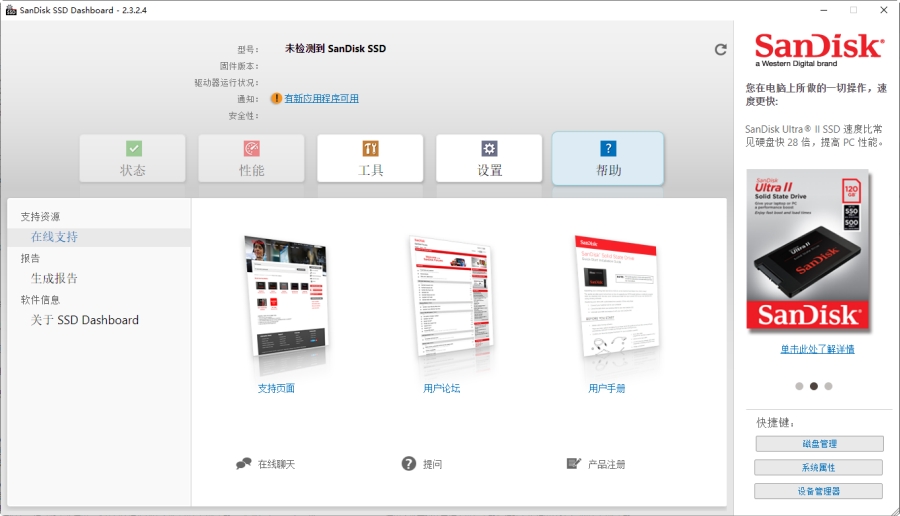
Task: Click the 在线聊天 text link
Action: 276,464
